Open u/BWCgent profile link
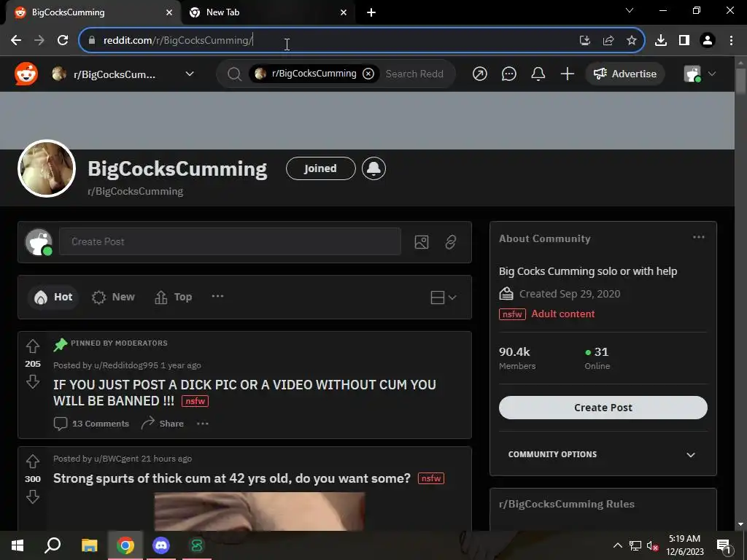 pyautogui.click(x=116, y=459)
